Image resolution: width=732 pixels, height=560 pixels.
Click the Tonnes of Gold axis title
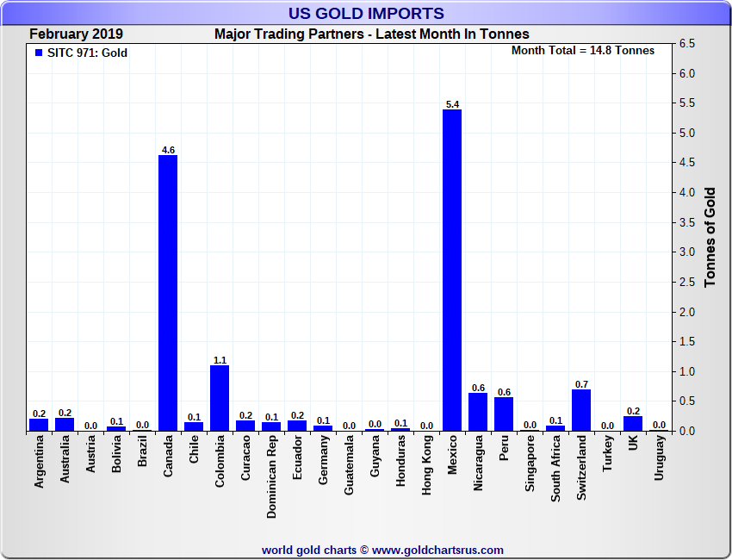coord(710,237)
